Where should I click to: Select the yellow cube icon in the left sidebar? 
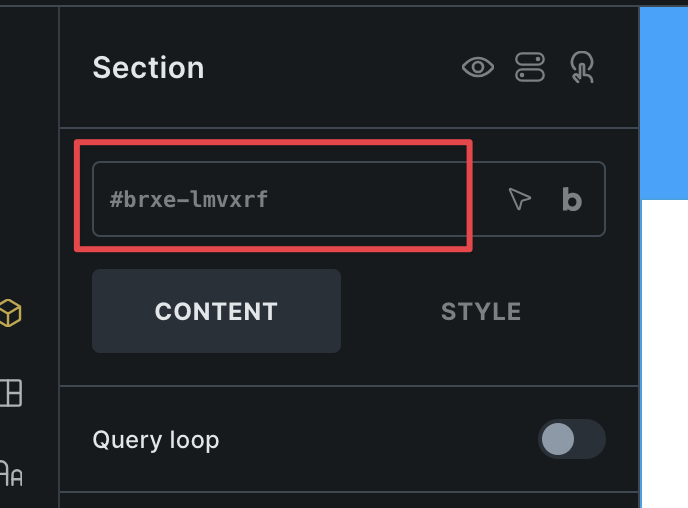click(10, 313)
